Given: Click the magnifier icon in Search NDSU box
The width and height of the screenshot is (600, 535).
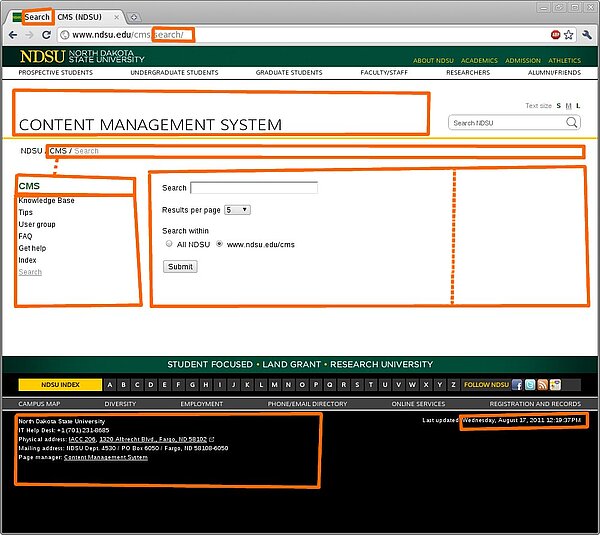Looking at the screenshot, I should 572,123.
